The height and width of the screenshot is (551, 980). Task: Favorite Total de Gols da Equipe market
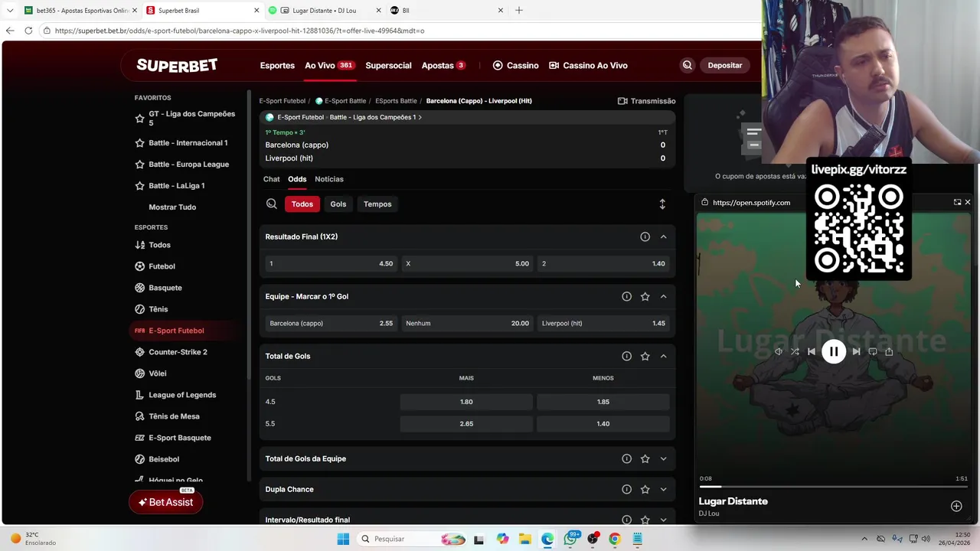645,458
